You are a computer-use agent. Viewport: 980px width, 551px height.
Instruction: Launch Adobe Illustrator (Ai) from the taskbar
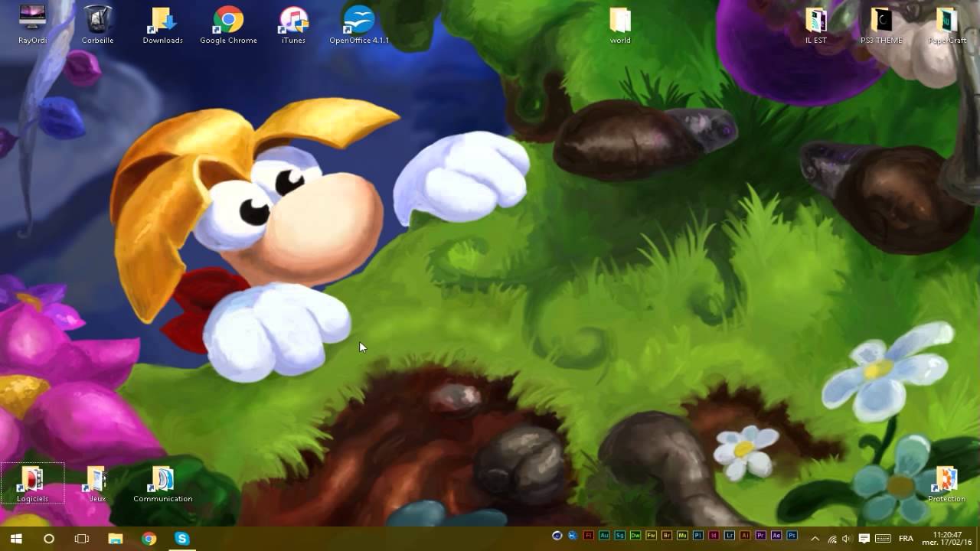(x=746, y=536)
